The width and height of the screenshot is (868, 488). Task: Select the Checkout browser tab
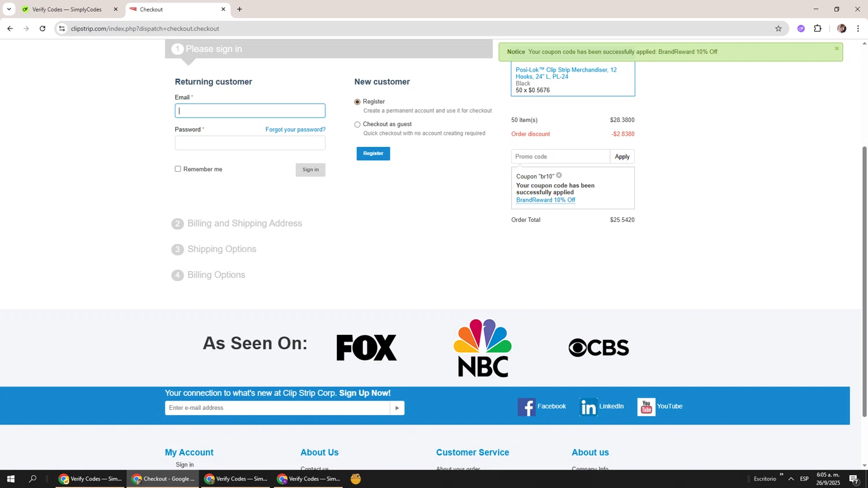tap(177, 9)
